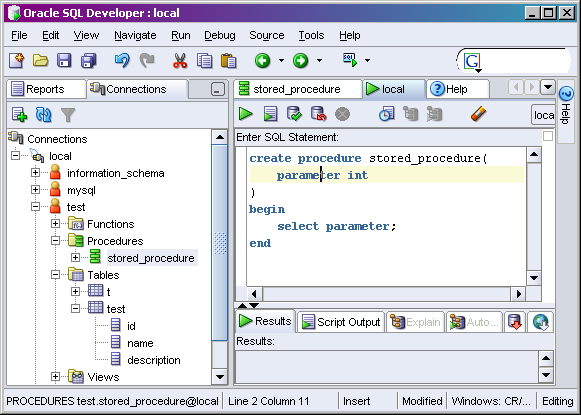Image resolution: width=581 pixels, height=415 pixels.
Task: Open the Source menu
Action: click(x=267, y=35)
